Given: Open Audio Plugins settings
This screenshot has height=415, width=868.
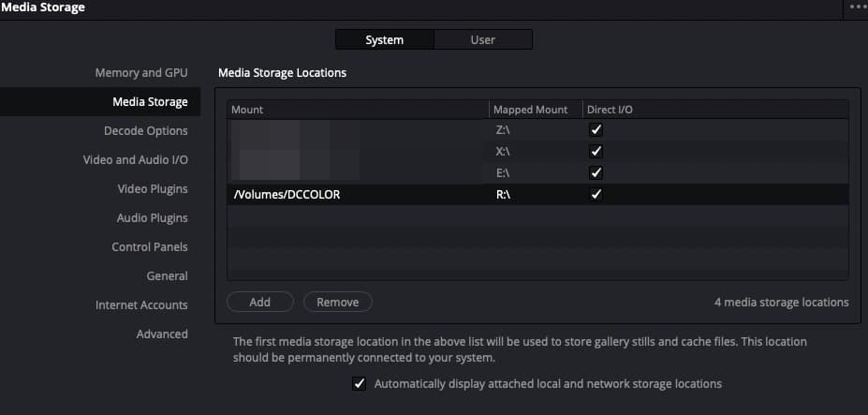Looking at the screenshot, I should (x=152, y=217).
